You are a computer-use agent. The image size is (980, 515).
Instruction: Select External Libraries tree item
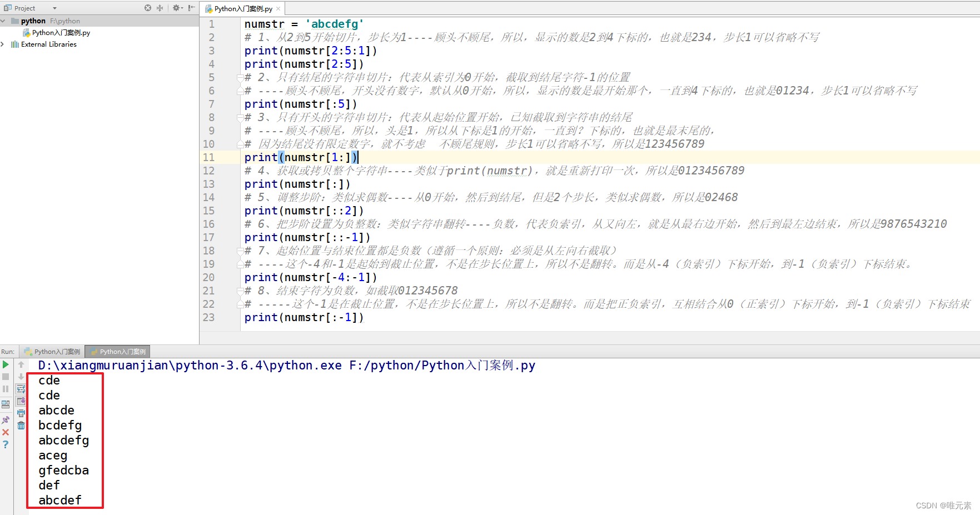pos(44,44)
